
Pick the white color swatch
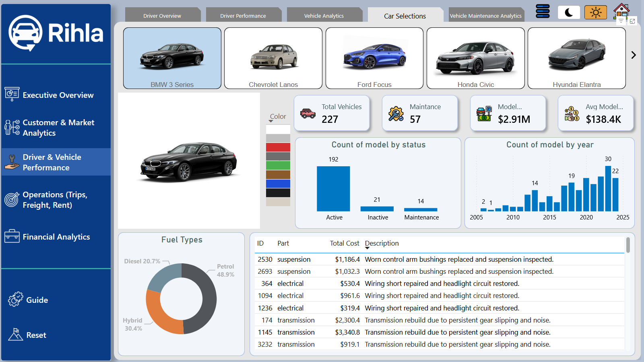[278, 129]
